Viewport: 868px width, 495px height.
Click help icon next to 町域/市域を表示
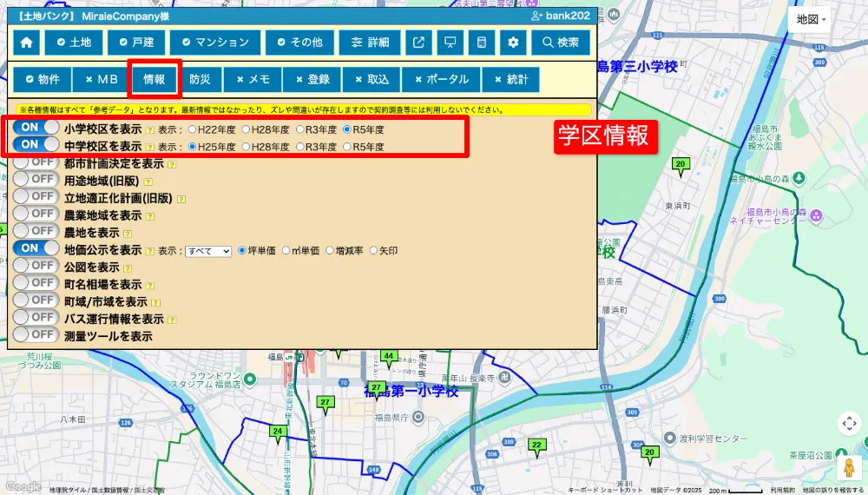pos(156,303)
